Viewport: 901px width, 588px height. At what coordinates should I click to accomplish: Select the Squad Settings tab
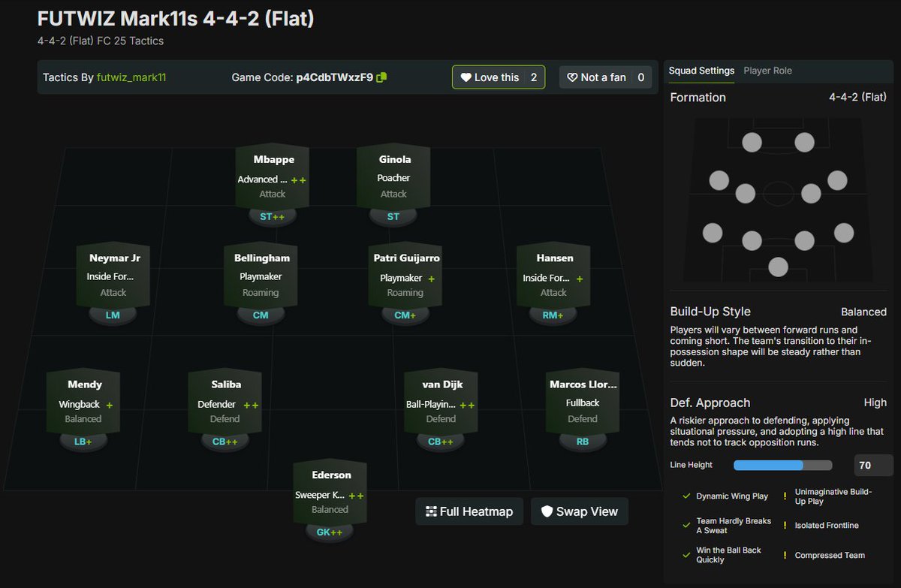[x=701, y=71]
